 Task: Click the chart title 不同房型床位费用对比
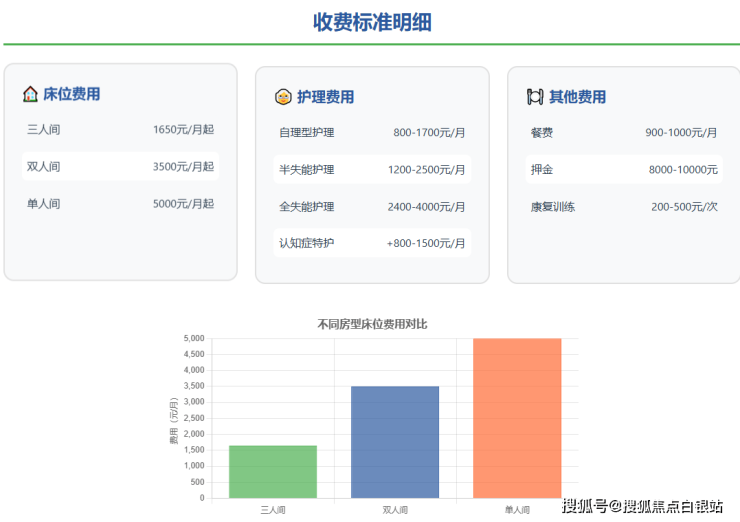(x=372, y=324)
